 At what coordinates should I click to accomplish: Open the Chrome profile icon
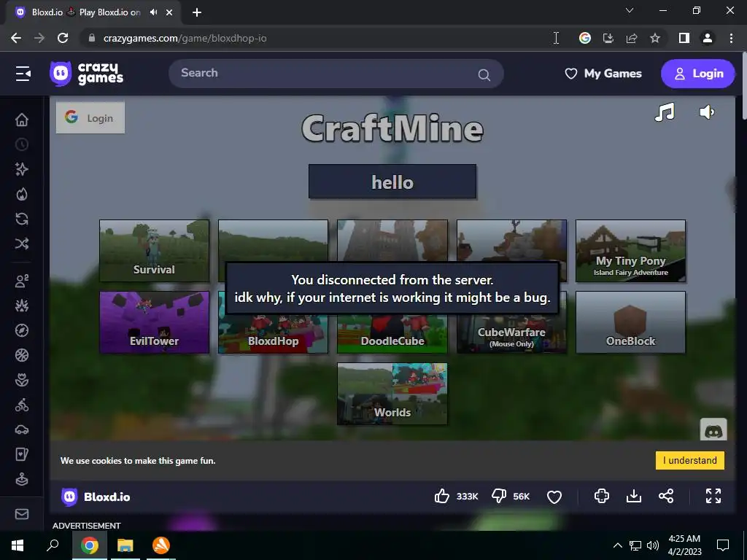(x=708, y=38)
